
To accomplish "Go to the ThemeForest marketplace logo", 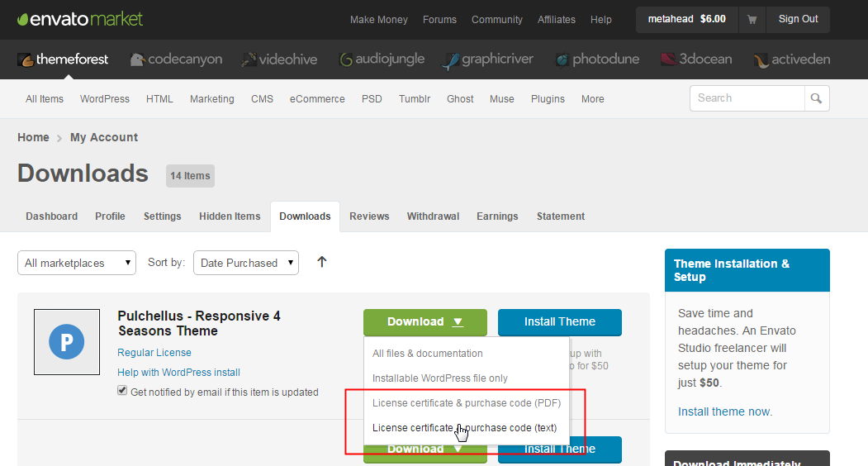I will point(63,59).
